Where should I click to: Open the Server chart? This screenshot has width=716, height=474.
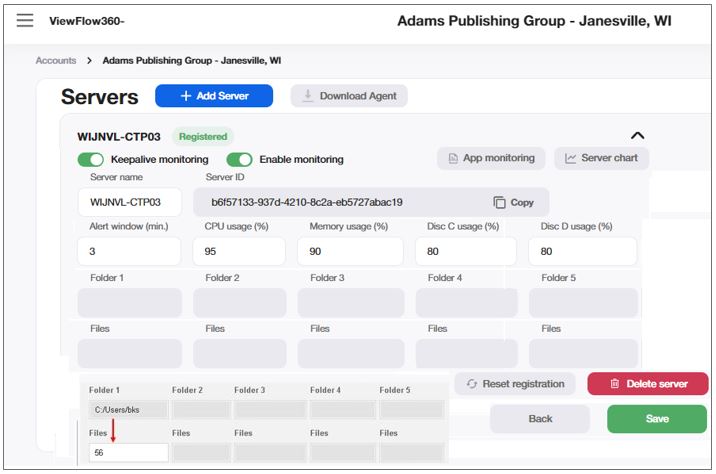tap(601, 158)
